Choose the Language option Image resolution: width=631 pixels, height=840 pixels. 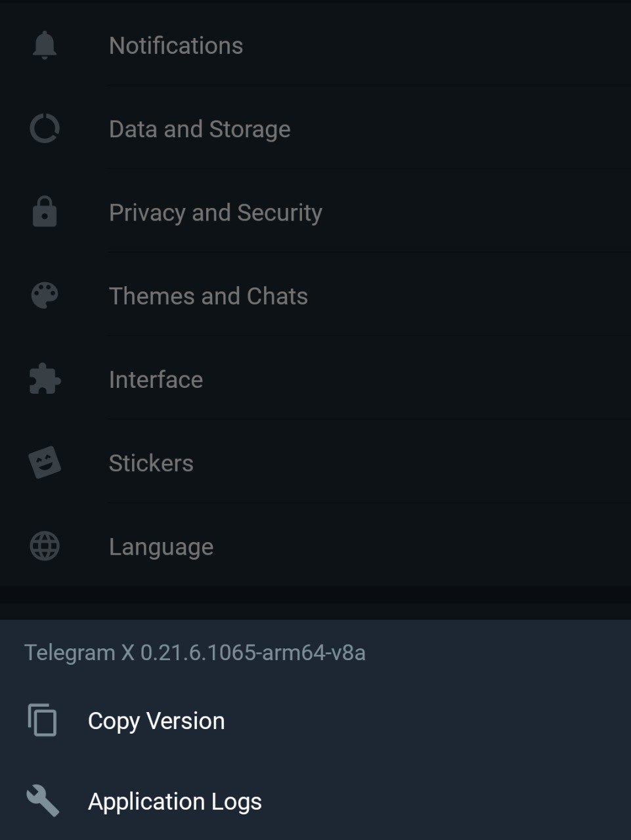point(161,547)
